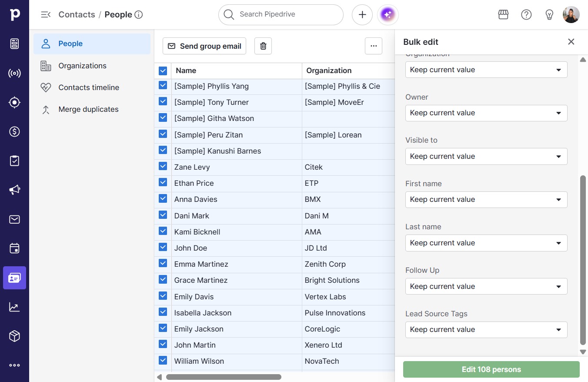This screenshot has width=588, height=382.
Task: Close the Bulk edit panel
Action: (571, 42)
